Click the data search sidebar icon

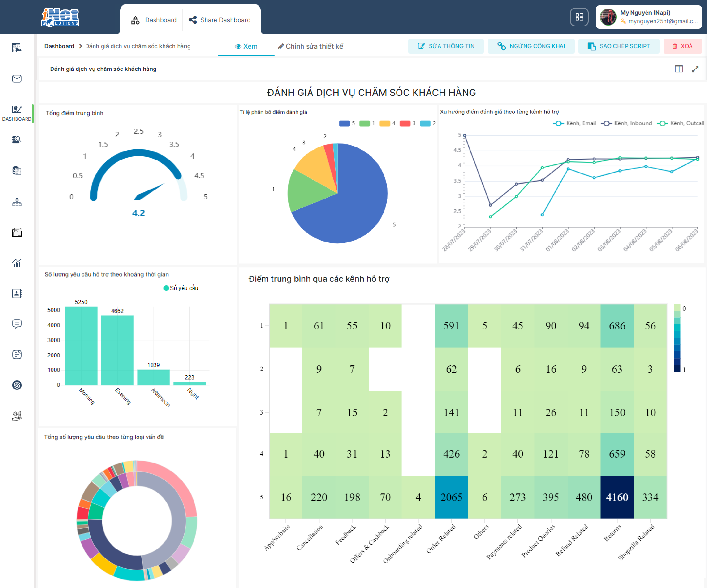pos(17,139)
